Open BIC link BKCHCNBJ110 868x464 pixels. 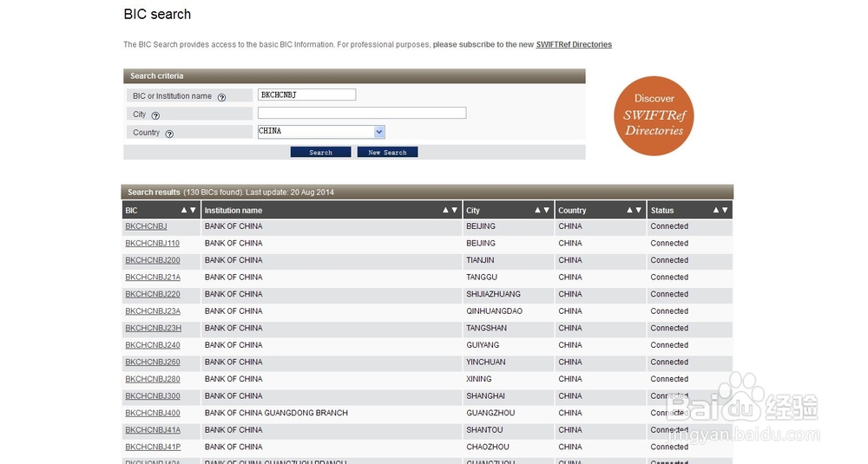tap(152, 244)
